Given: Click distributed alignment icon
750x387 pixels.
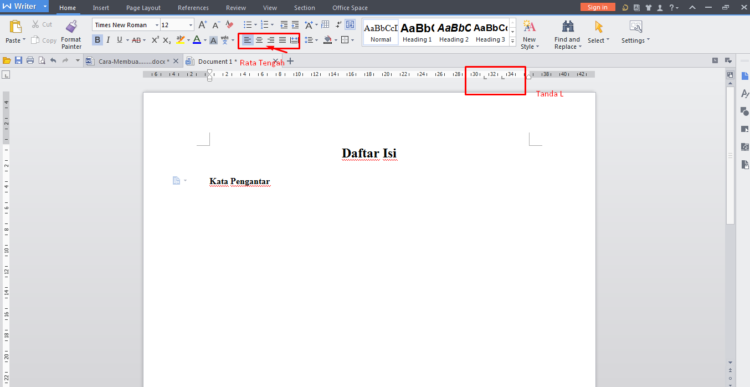Looking at the screenshot, I should coord(294,40).
